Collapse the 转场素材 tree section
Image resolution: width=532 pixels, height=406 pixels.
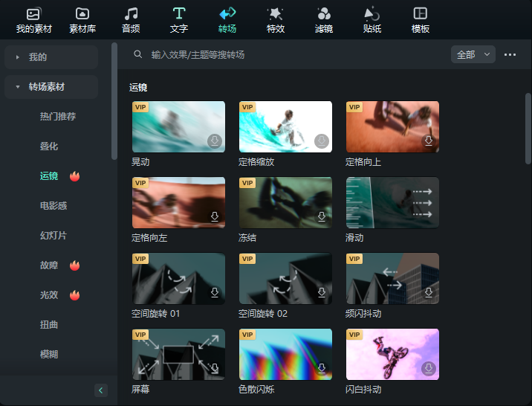(x=18, y=87)
